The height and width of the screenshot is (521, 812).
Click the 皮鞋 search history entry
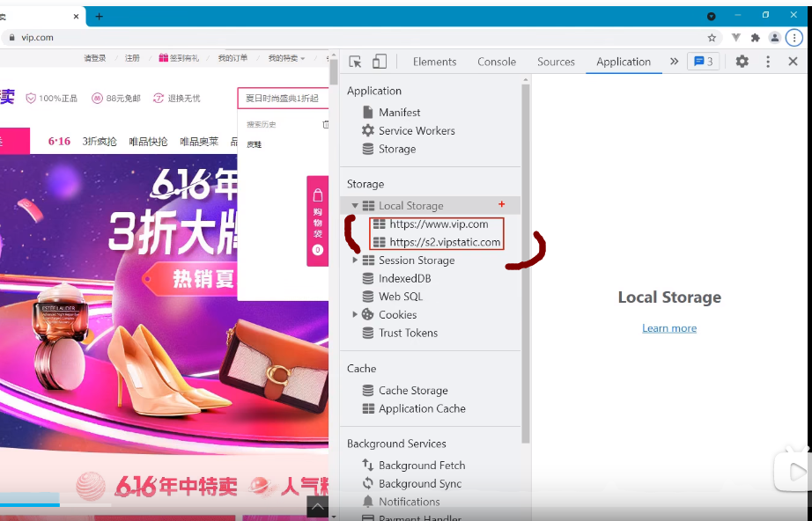(x=254, y=145)
